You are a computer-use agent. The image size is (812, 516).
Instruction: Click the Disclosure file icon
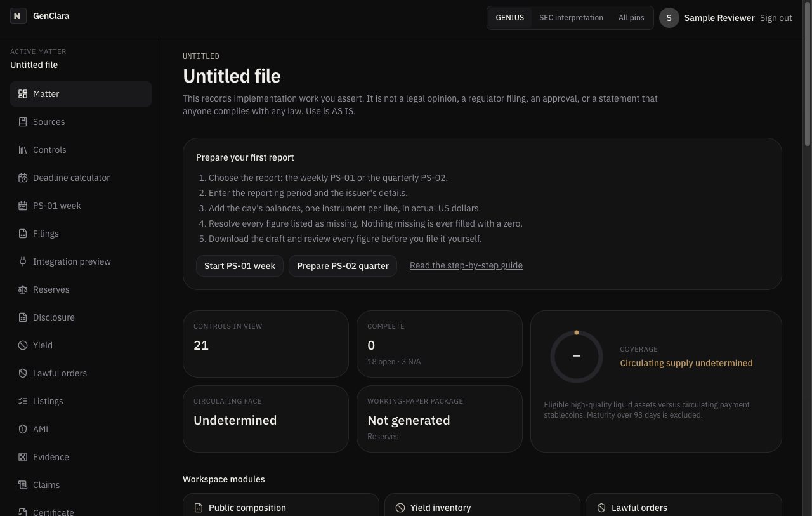coord(23,317)
